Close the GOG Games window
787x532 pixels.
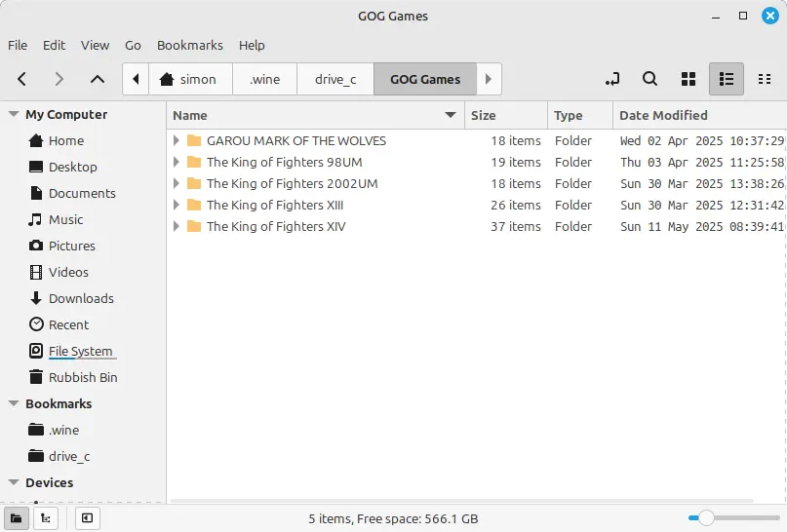pos(770,16)
